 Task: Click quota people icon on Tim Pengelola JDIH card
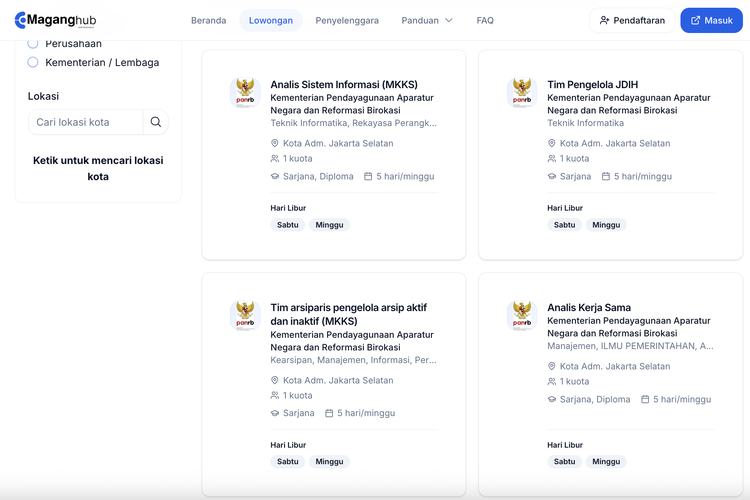pos(551,158)
